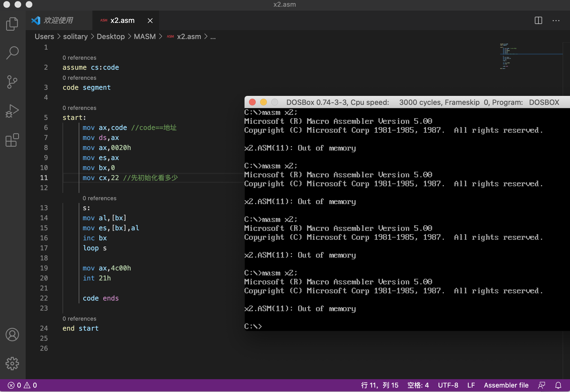Click the errors and warnings status indicator
This screenshot has height=392, width=570.
[22, 385]
